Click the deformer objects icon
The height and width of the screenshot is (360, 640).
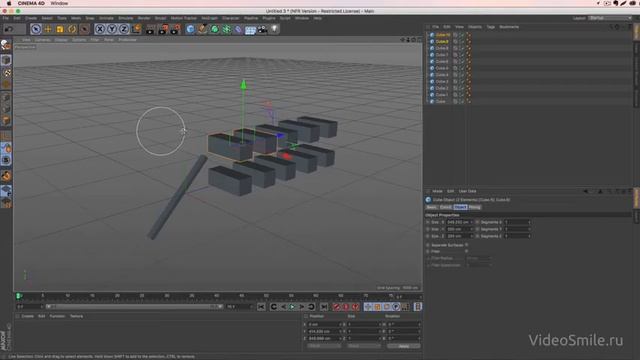238,29
